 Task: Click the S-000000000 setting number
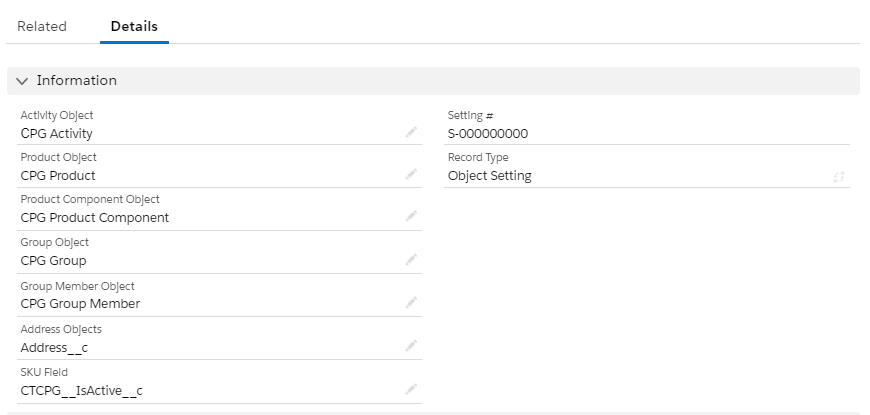[488, 133]
